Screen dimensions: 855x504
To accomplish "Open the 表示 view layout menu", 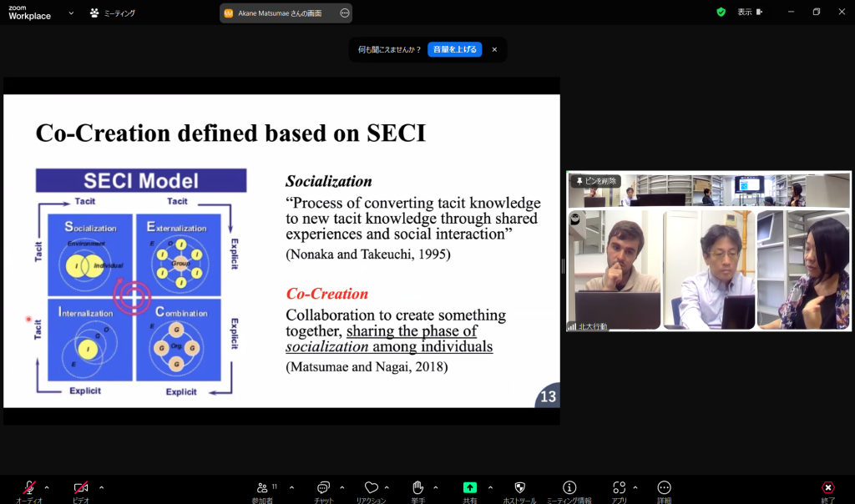I will pos(751,12).
